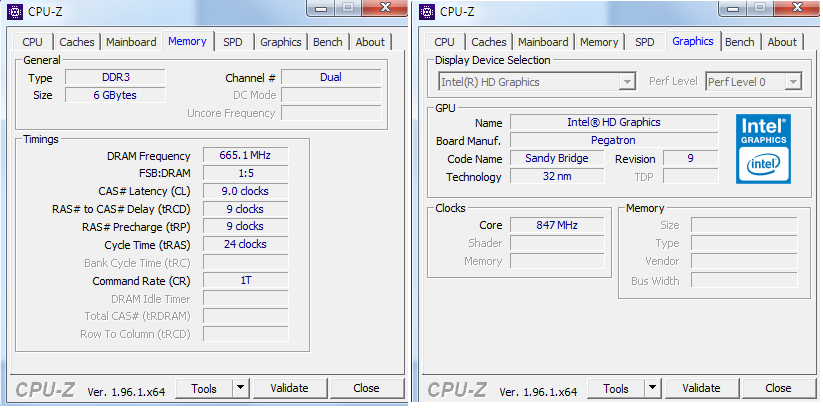
Task: Click Validate button in left window
Action: click(x=289, y=389)
